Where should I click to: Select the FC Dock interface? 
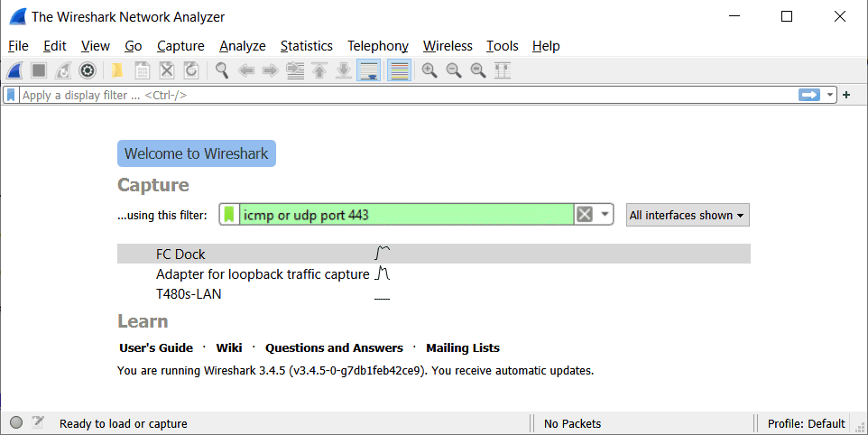(x=434, y=254)
